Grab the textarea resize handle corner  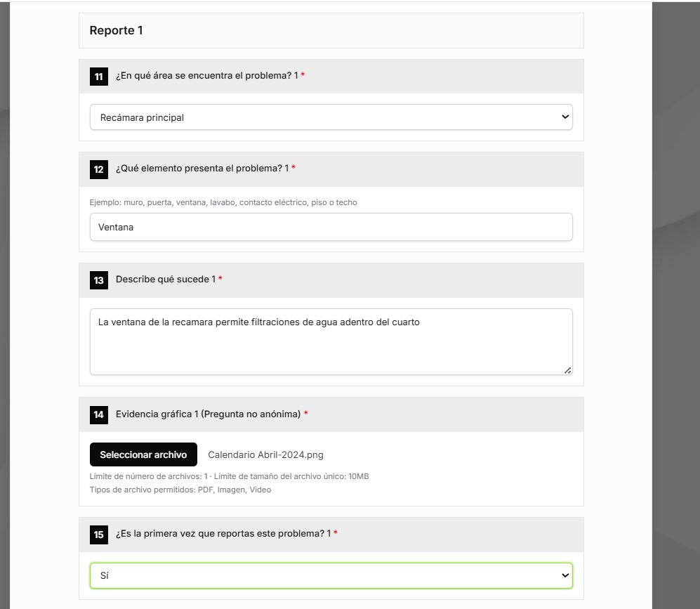(x=567, y=370)
